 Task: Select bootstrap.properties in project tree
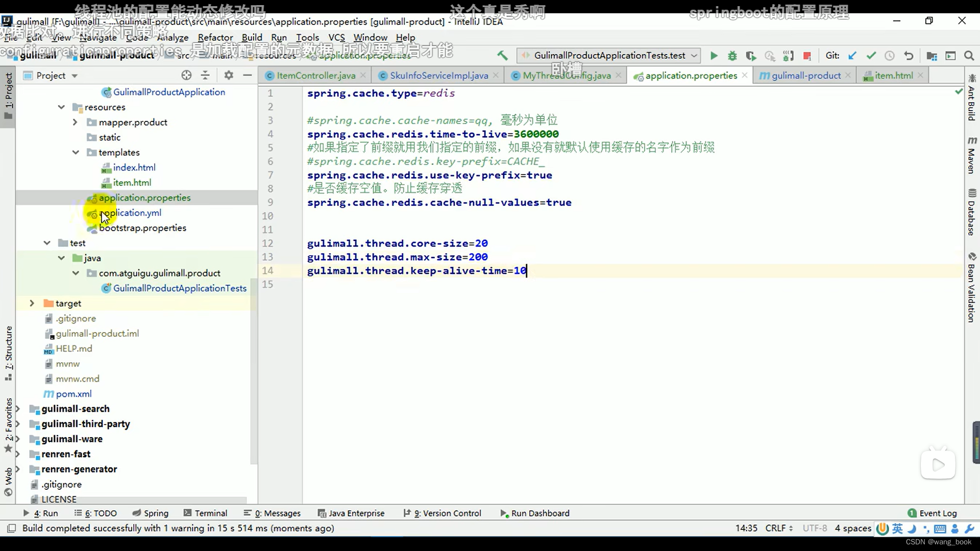[x=142, y=228]
